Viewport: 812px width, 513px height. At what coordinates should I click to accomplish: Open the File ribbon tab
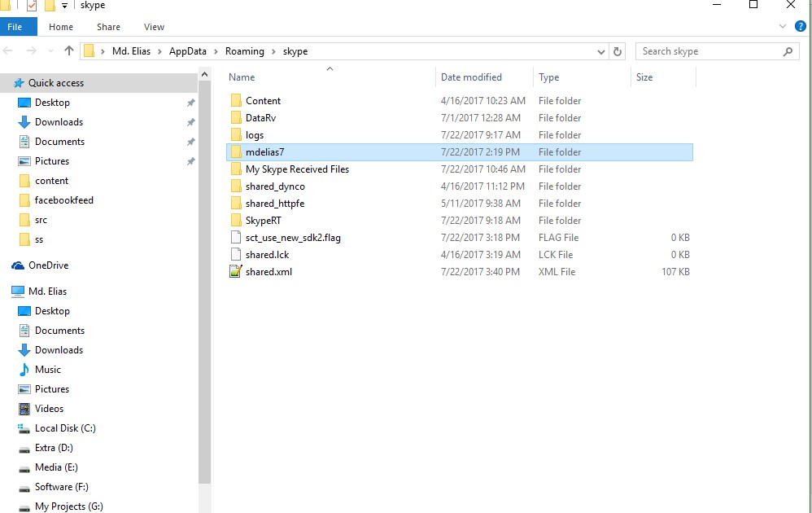pyautogui.click(x=19, y=27)
